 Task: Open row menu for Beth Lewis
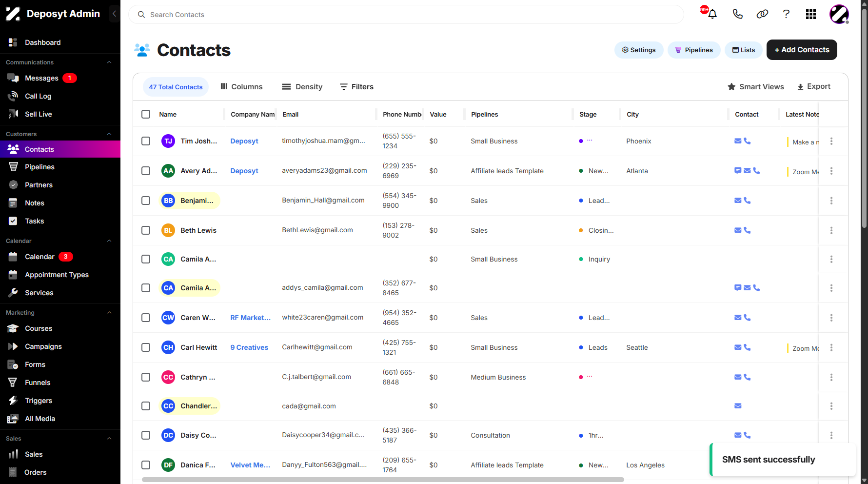click(x=831, y=230)
